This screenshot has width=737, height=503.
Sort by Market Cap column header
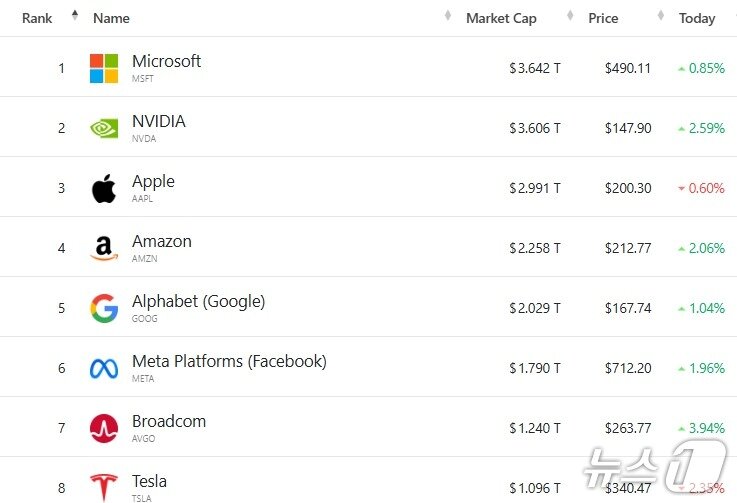[501, 18]
